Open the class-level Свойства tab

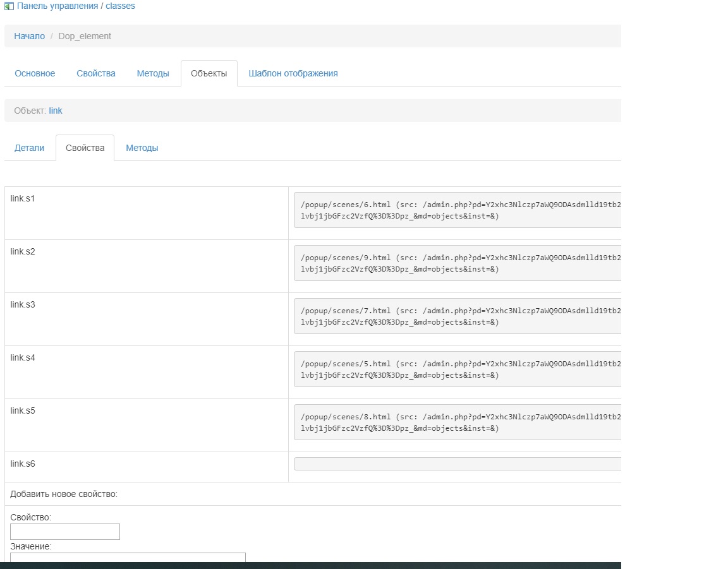pyautogui.click(x=96, y=73)
